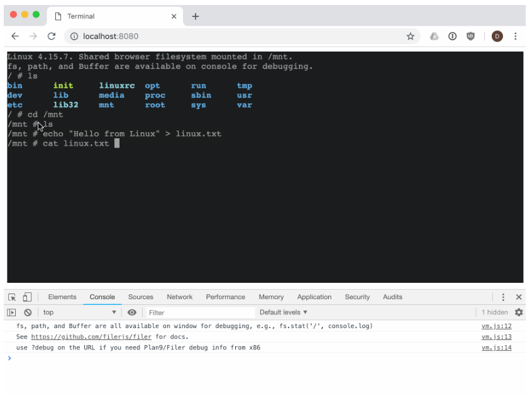Open DevTools three-dot customize menu
This screenshot has height=396, width=532.
(x=503, y=297)
